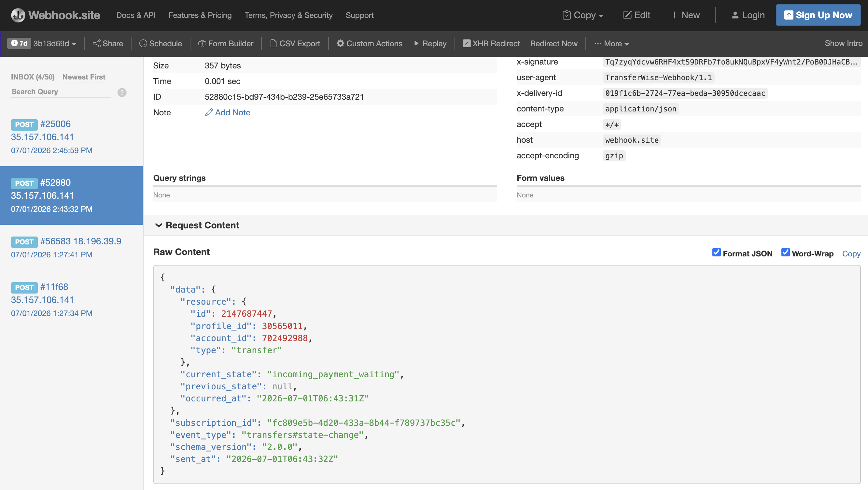
Task: Click user-agent value TransferWise-Webhook/1.1
Action: point(658,78)
